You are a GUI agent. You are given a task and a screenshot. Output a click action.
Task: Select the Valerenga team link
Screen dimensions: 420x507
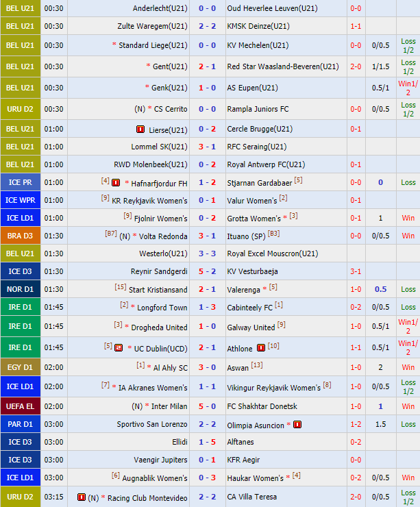pos(246,289)
